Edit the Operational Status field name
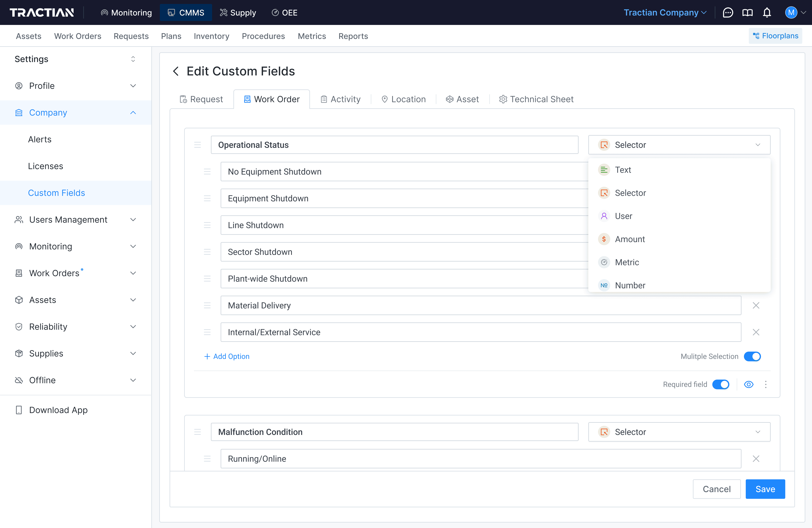 click(394, 145)
